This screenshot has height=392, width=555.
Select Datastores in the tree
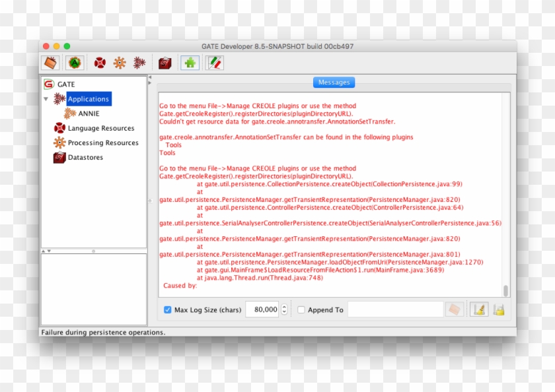click(x=85, y=157)
